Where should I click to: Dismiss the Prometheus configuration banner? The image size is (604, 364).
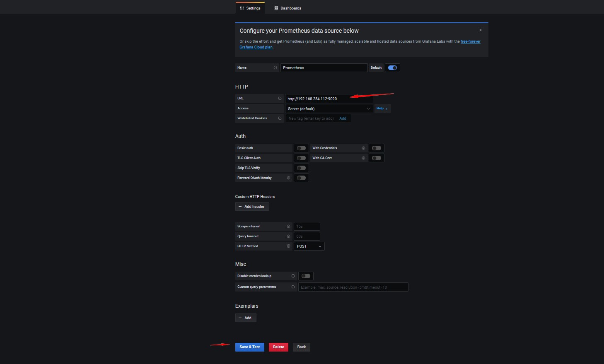coord(481,30)
